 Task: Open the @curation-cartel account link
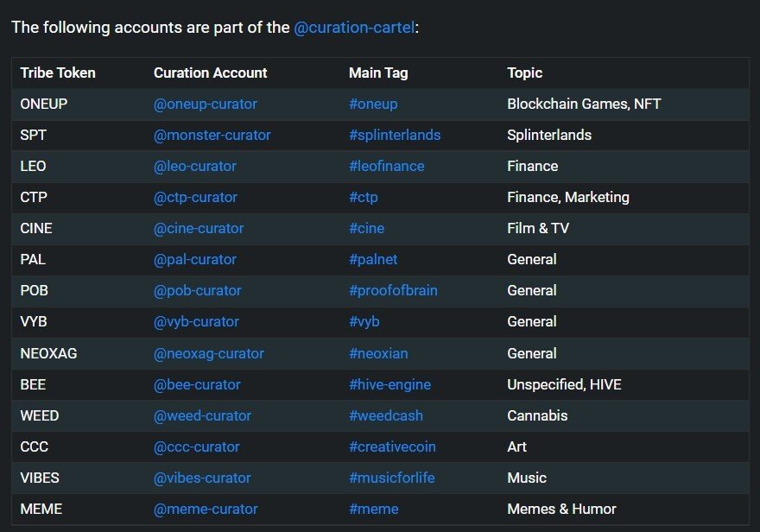pos(354,27)
